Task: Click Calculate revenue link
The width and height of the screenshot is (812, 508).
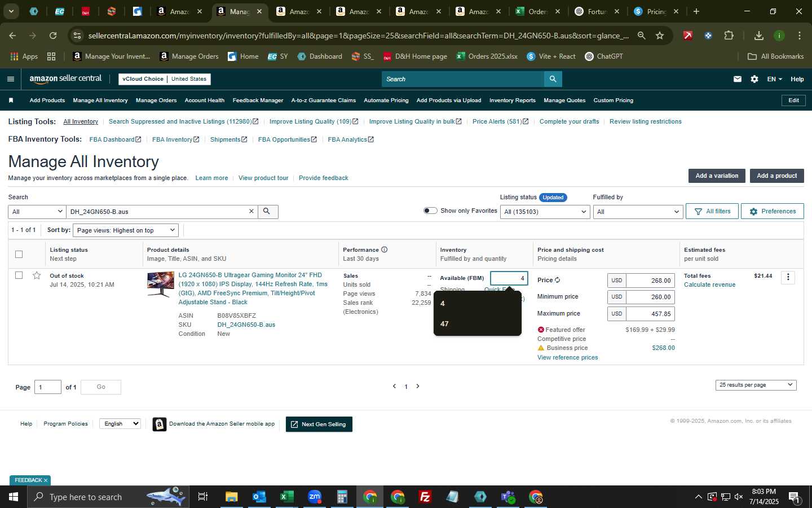Action: 709,284
